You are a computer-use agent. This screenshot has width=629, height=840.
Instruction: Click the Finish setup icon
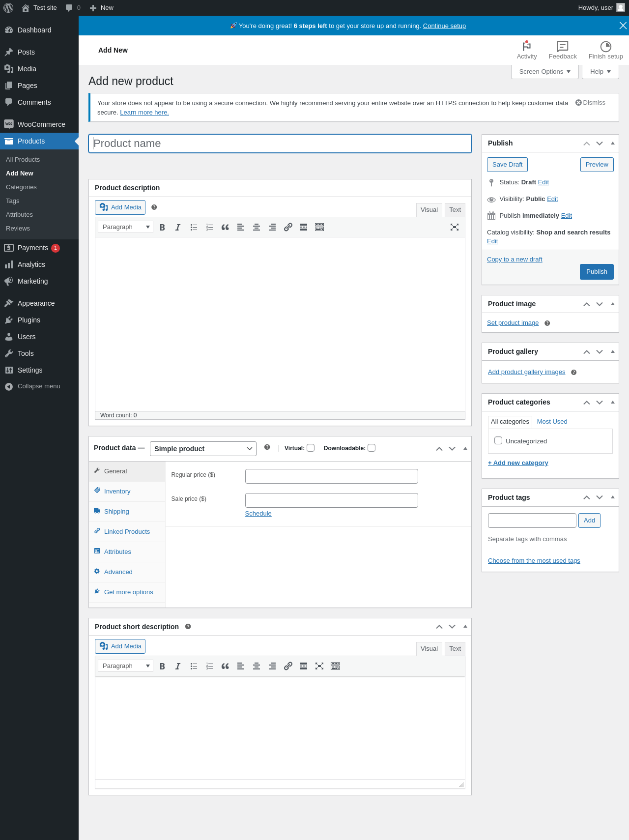pos(606,50)
